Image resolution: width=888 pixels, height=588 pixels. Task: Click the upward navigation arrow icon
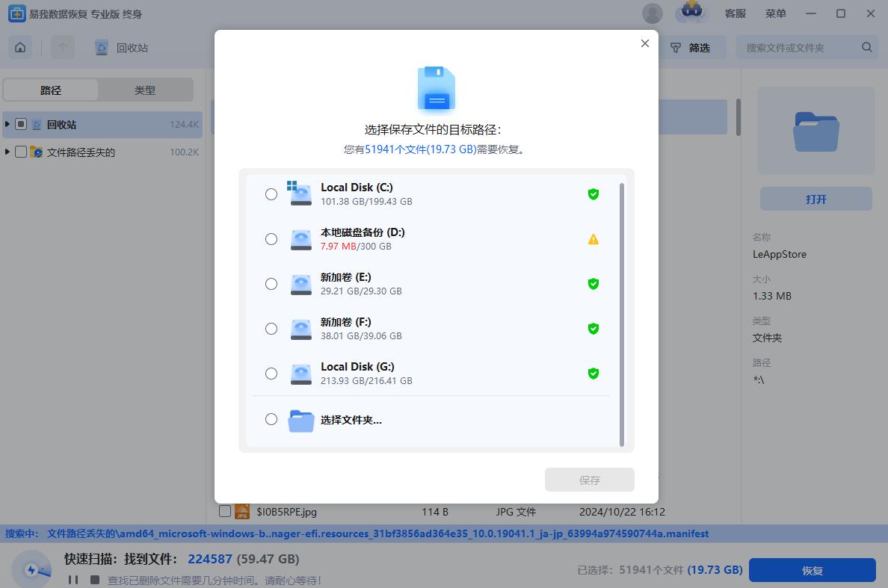(x=63, y=47)
